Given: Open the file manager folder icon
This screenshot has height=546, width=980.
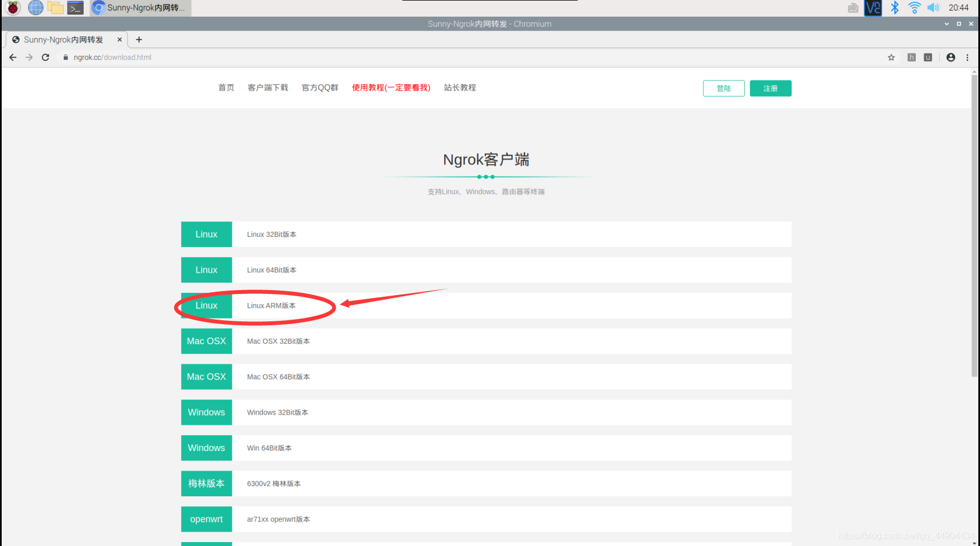Looking at the screenshot, I should (x=55, y=8).
